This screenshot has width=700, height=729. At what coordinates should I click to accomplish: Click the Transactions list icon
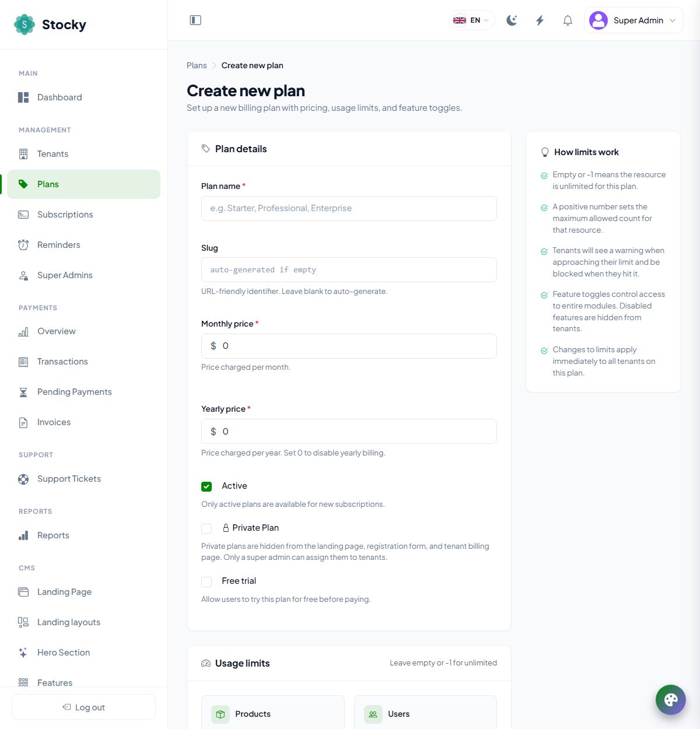tap(23, 362)
